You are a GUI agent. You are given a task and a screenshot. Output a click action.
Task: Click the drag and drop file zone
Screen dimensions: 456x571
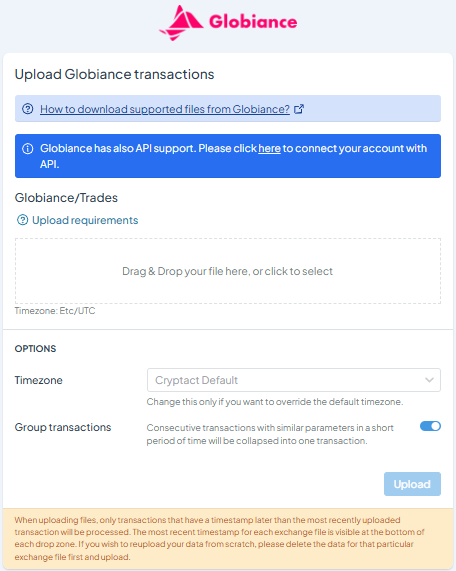228,271
